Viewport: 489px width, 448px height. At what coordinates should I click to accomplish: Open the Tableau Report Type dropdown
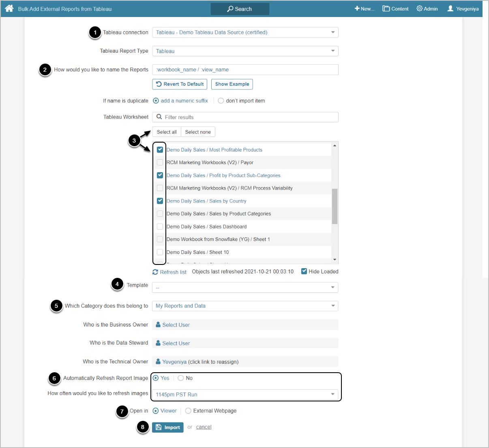[245, 51]
